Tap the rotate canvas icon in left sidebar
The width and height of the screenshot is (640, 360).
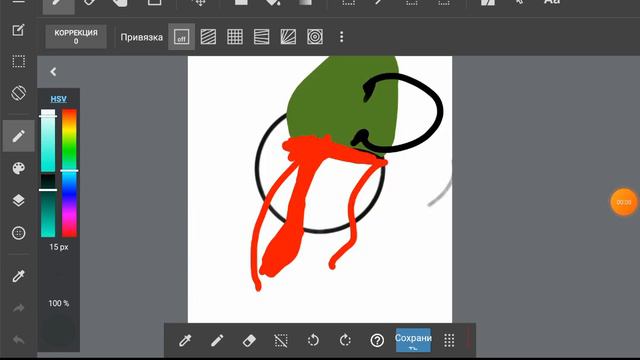(x=18, y=93)
